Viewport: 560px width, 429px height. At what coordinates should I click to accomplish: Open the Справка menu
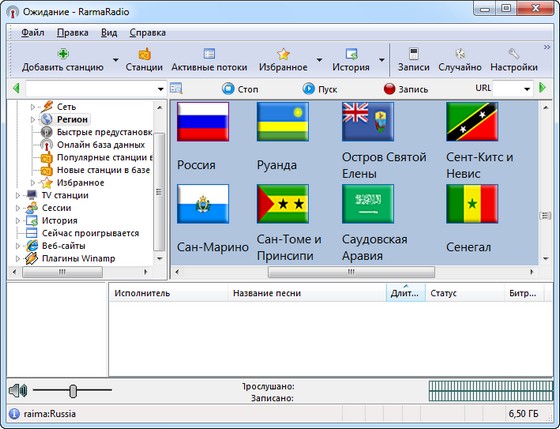point(148,33)
